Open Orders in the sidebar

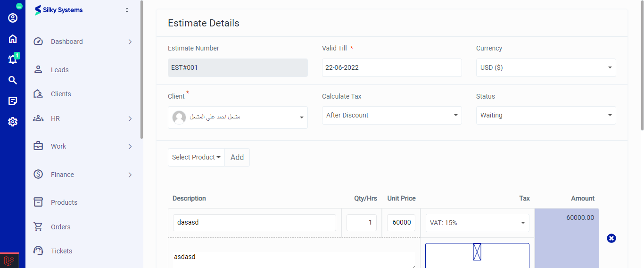click(x=61, y=227)
